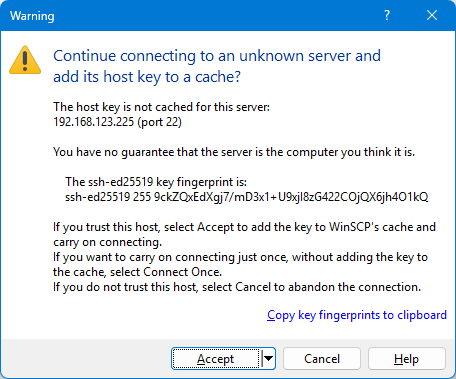The width and height of the screenshot is (456, 379).
Task: Click the yellow warning triangle icon
Action: point(25,60)
